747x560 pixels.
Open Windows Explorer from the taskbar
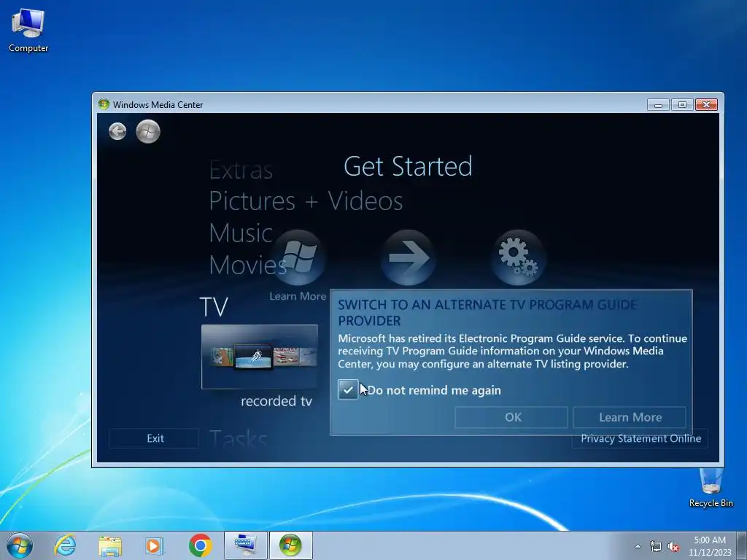pyautogui.click(x=110, y=545)
